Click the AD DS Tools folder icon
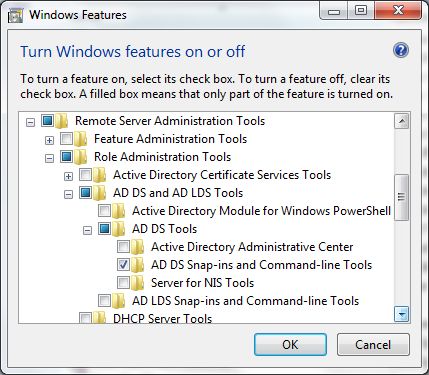The image size is (429, 375). (119, 229)
